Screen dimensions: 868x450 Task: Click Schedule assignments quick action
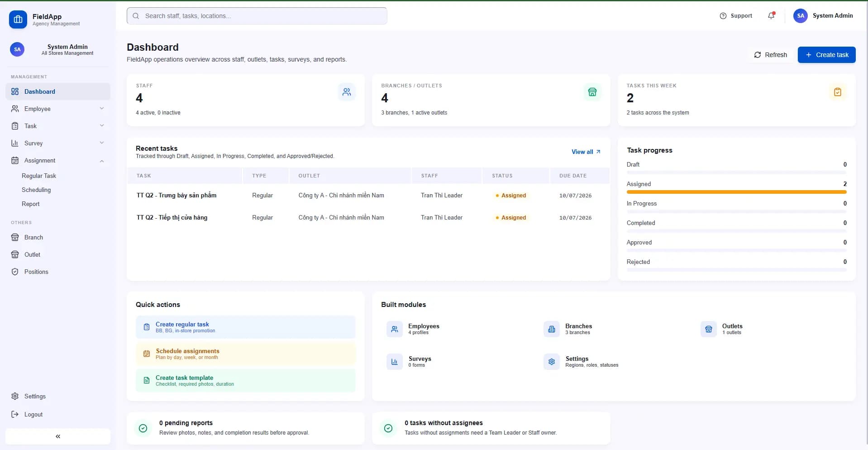[245, 354]
